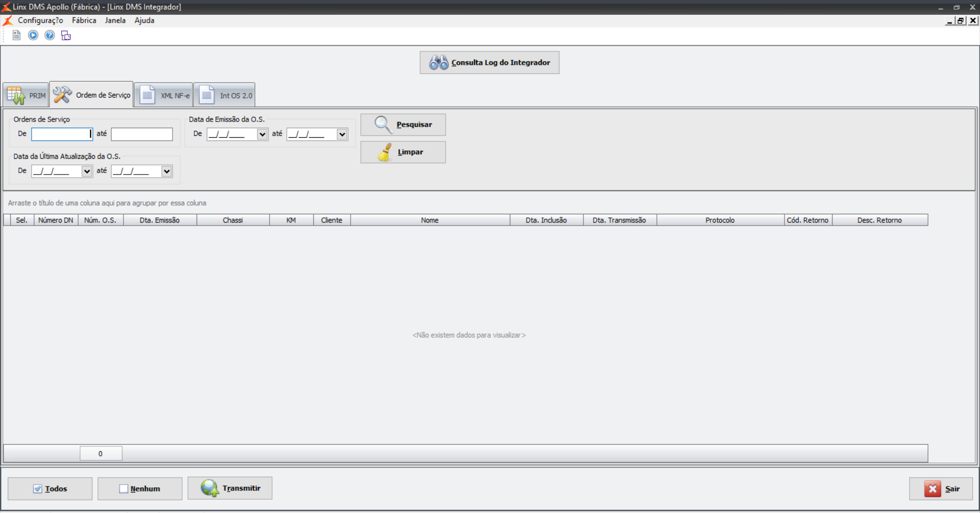Sort by Núm. O.S. column header
Screen dimensions: 980x513
pyautogui.click(x=101, y=220)
